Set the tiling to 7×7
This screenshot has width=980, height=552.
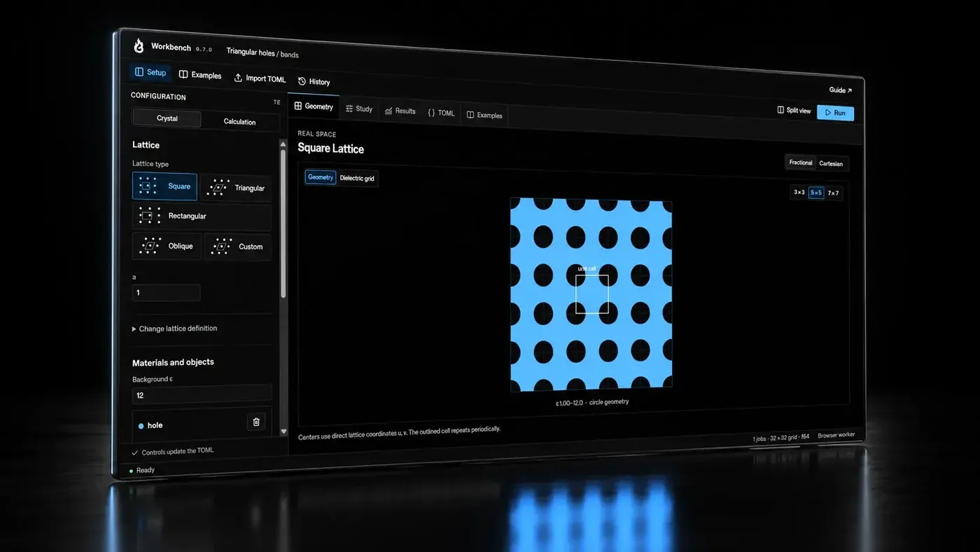point(833,193)
